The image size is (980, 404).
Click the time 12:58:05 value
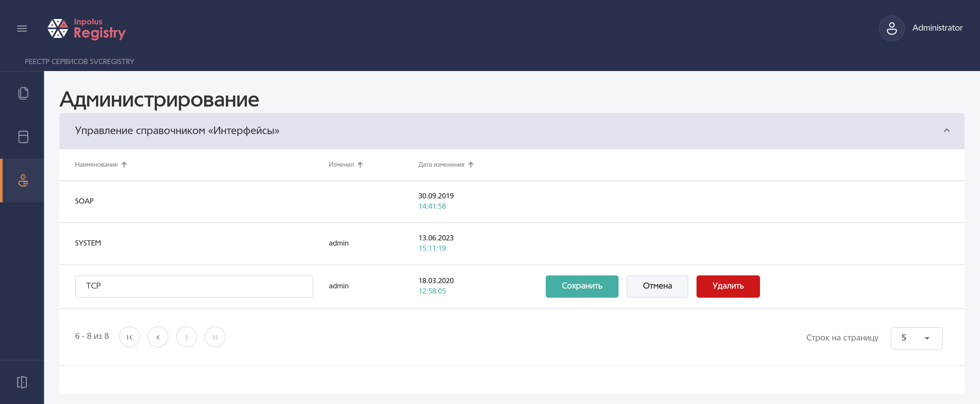(x=432, y=291)
